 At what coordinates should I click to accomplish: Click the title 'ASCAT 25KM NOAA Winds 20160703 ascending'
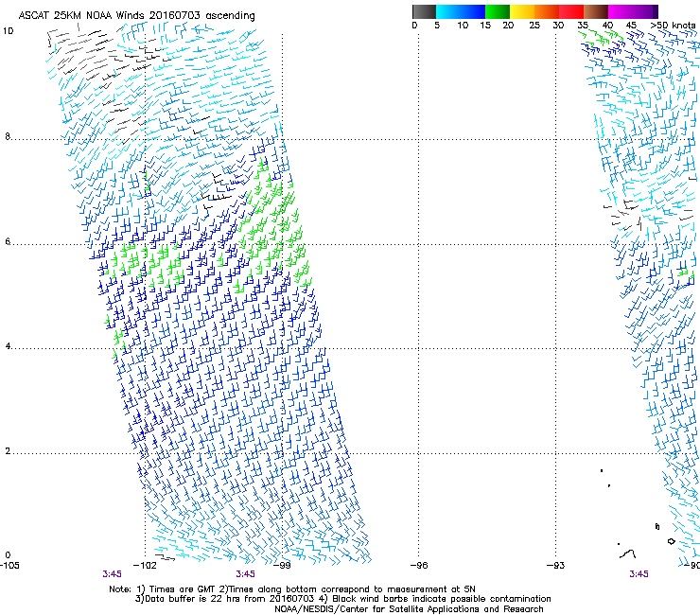[136, 16]
